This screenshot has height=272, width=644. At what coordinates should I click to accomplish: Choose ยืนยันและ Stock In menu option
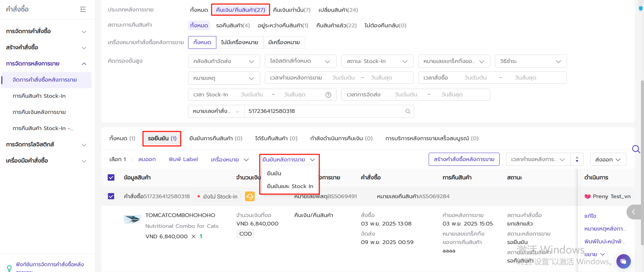click(290, 186)
